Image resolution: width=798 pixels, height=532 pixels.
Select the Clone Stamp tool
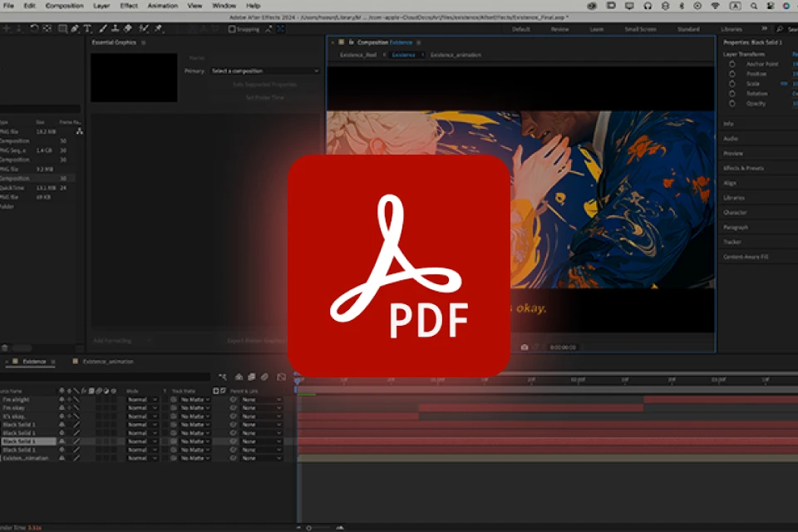[x=116, y=28]
